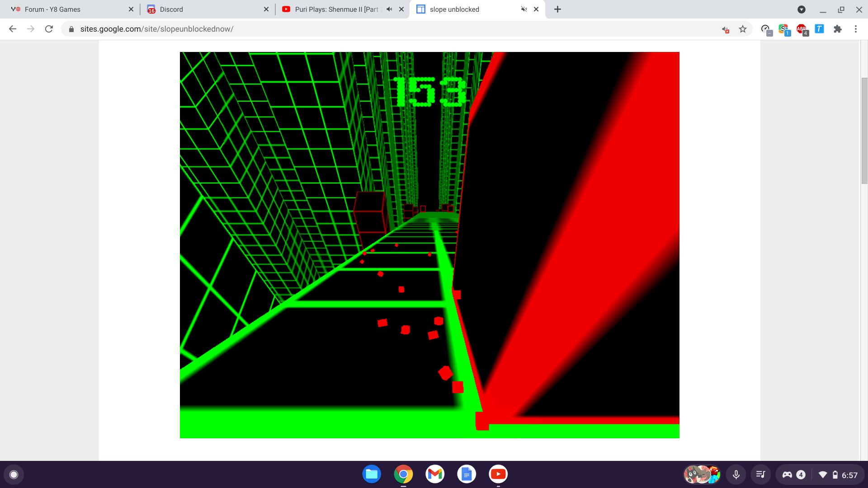Reload the current page
The image size is (868, 488).
tap(49, 29)
